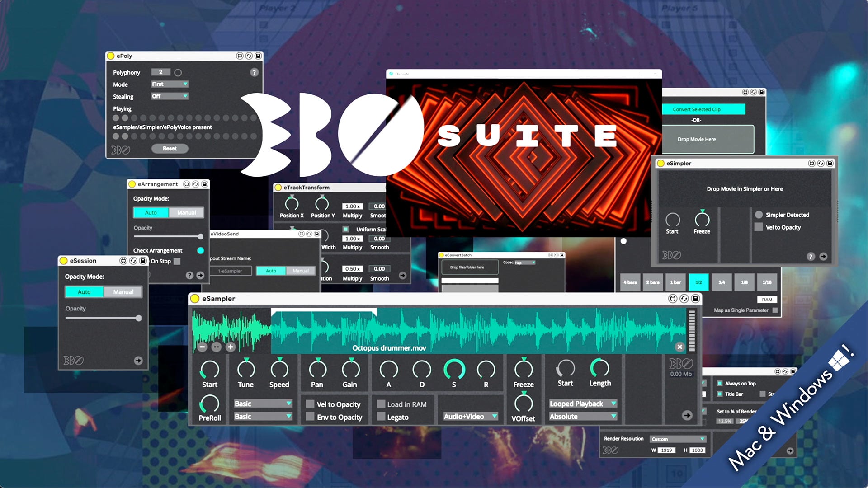This screenshot has width=868, height=488.
Task: Click Convert Selected Clip button
Action: pos(703,109)
